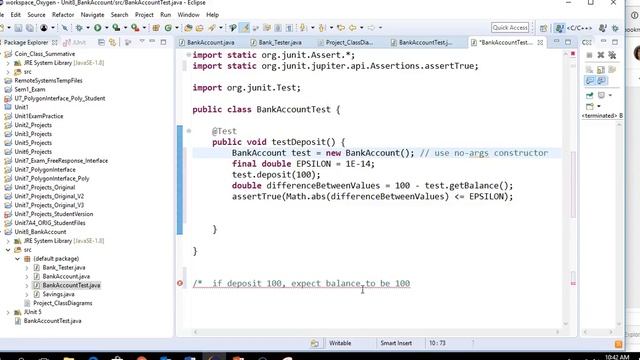Collapse the import fold marker in editor
The width and height of the screenshot is (640, 360).
(x=189, y=55)
